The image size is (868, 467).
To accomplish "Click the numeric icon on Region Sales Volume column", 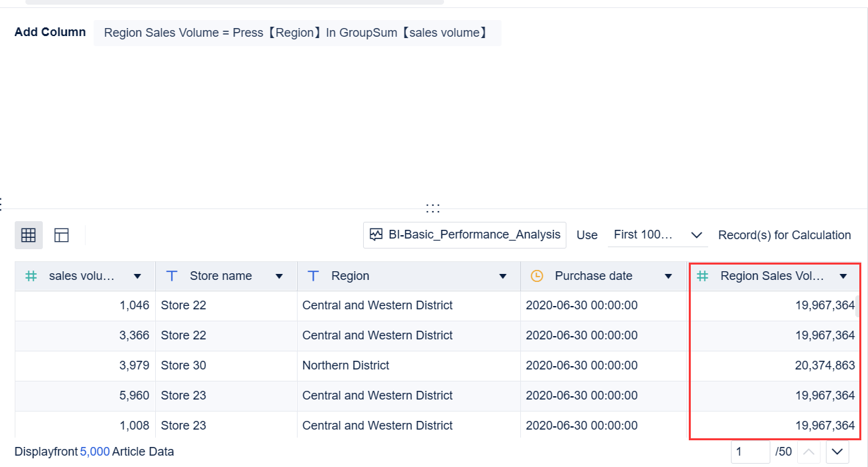I will point(701,275).
